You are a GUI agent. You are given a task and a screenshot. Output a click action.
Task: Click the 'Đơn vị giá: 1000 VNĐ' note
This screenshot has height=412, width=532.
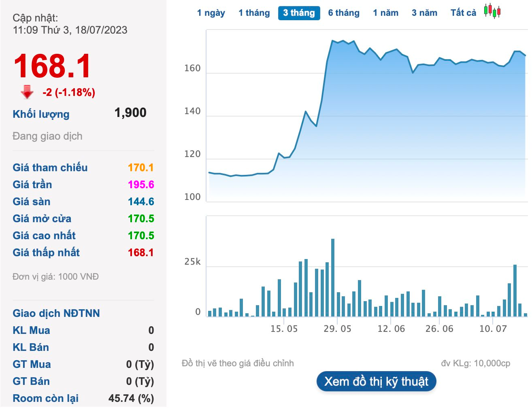(55, 277)
